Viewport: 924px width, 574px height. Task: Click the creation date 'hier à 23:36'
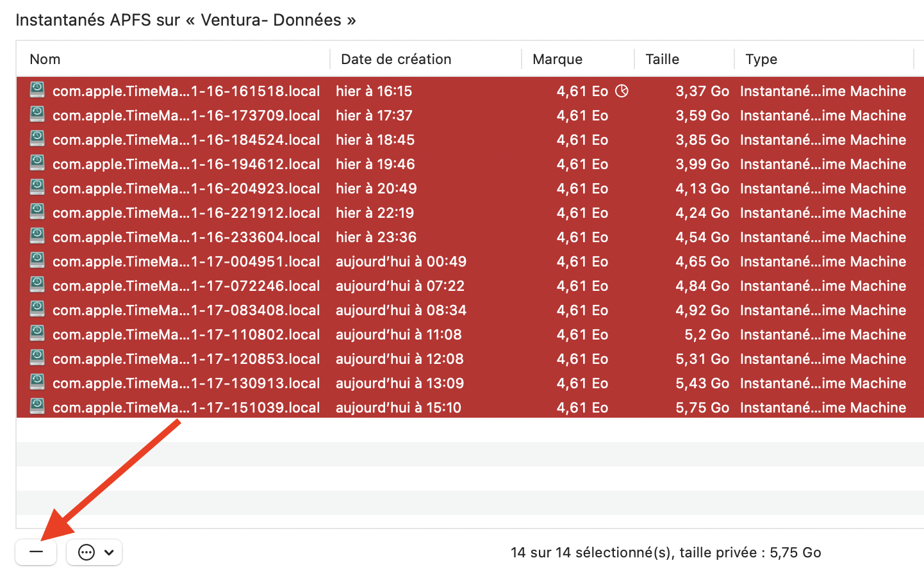(x=376, y=237)
